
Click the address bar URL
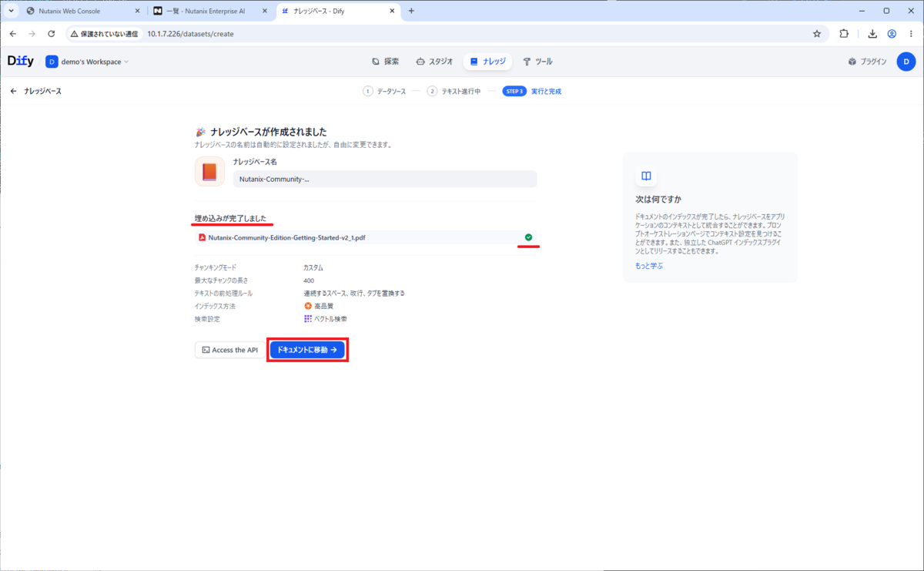190,34
